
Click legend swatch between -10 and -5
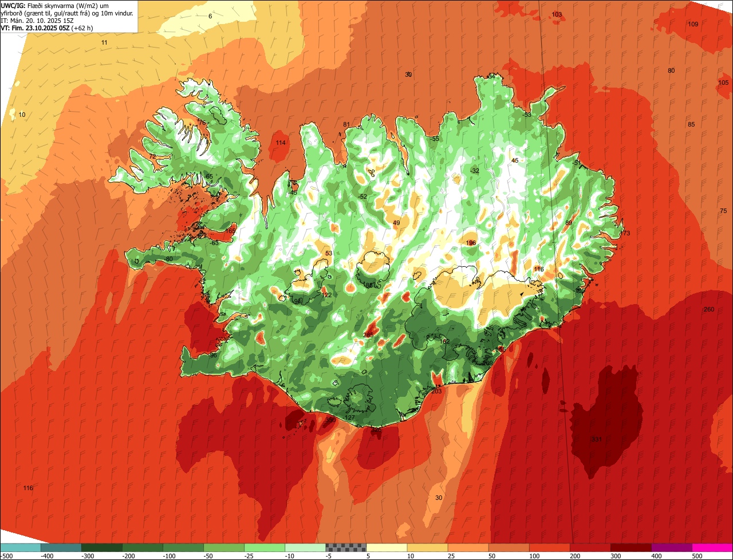point(305,547)
